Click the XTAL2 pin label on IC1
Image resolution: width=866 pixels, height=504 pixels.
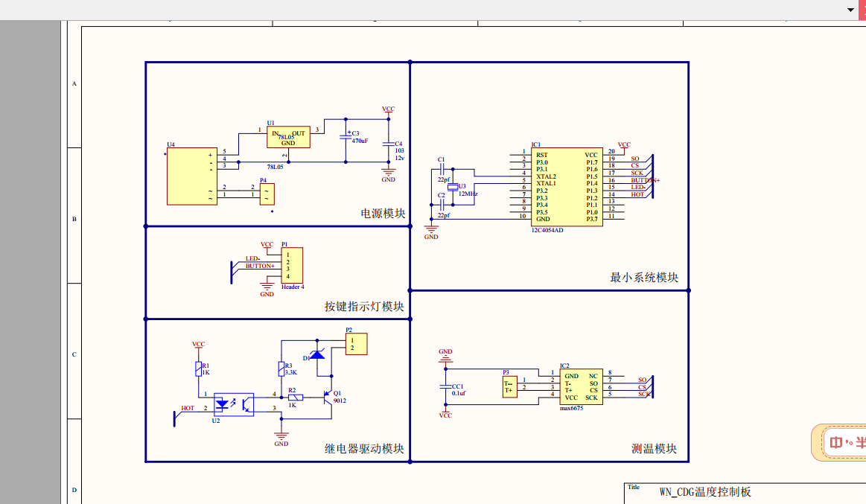tap(547, 176)
